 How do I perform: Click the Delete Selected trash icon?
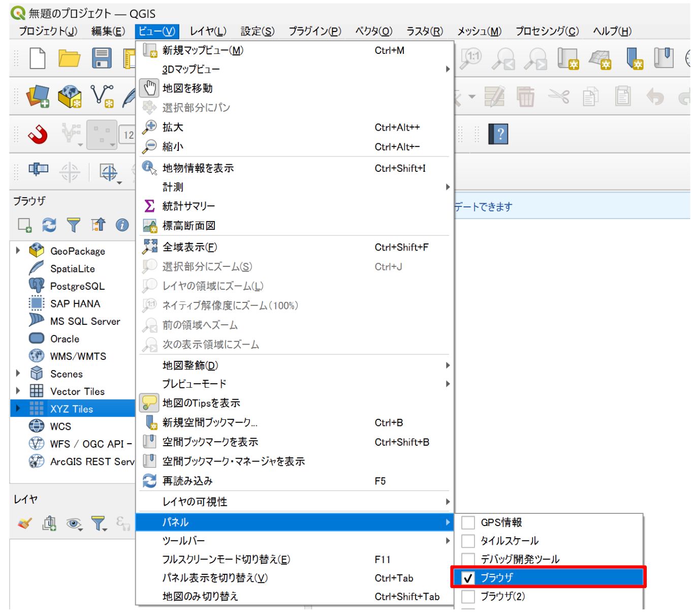click(526, 97)
